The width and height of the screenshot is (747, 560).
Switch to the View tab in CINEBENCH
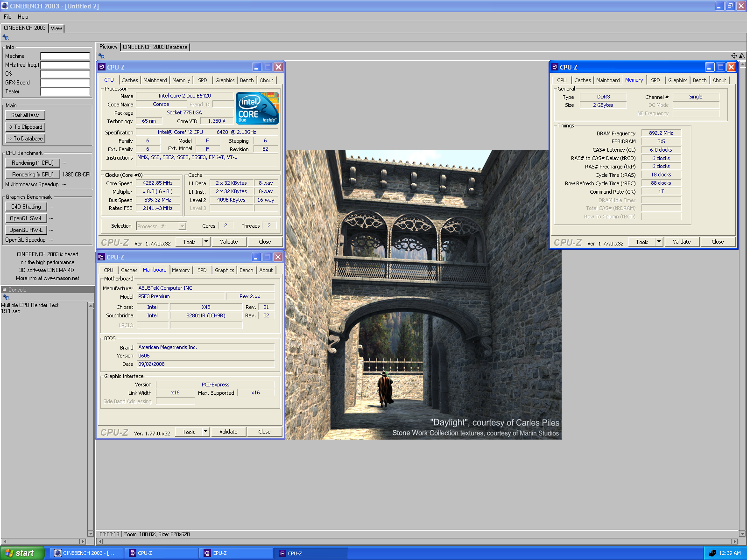56,28
